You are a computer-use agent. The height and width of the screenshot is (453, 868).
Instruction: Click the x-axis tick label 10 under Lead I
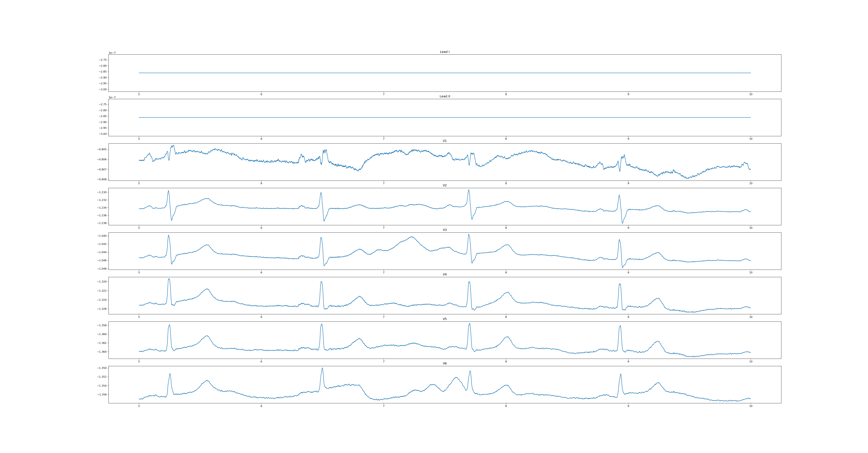tap(751, 94)
